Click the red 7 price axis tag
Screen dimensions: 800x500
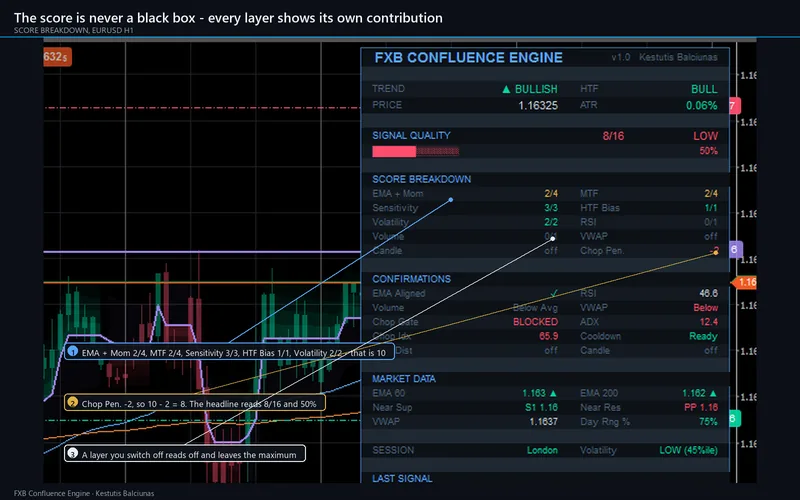tap(734, 106)
